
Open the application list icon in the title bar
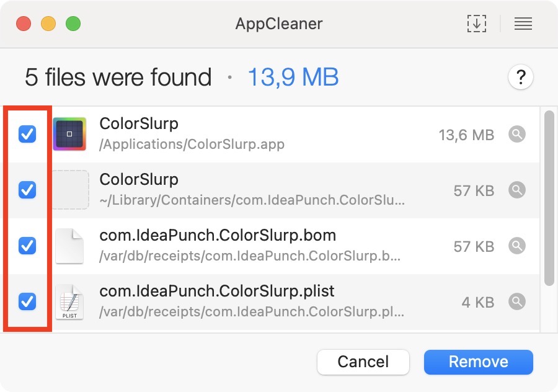point(523,24)
